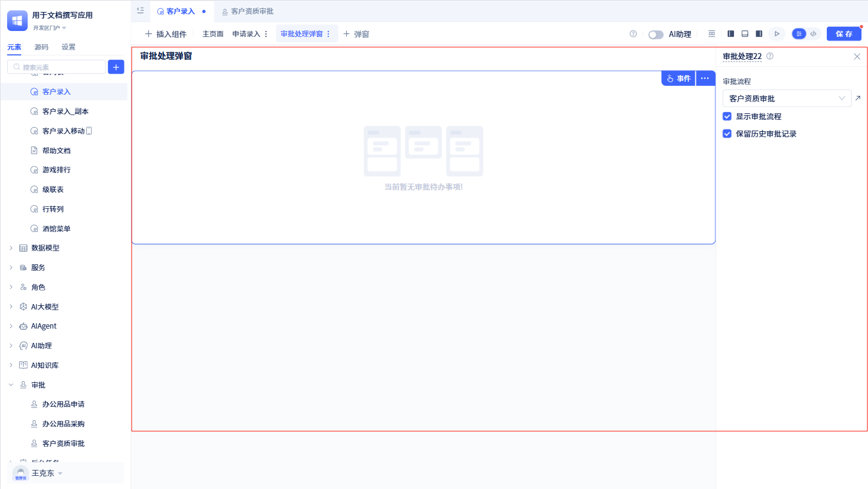Run the page preview play button
This screenshot has width=868, height=489.
pyautogui.click(x=777, y=34)
